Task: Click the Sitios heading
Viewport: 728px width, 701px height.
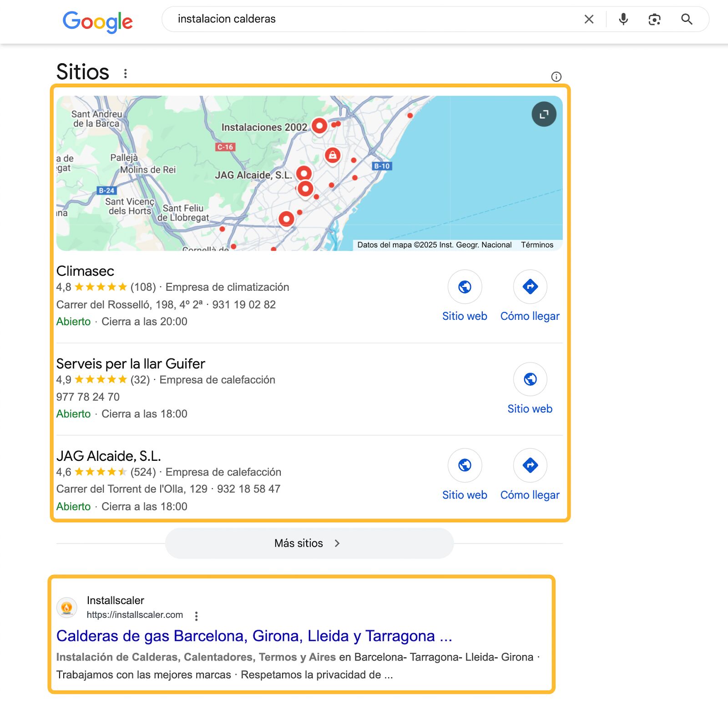Action: (x=83, y=72)
